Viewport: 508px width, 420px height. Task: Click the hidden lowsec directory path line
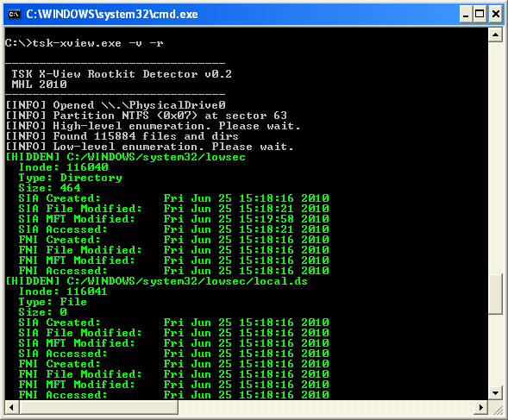coord(125,157)
